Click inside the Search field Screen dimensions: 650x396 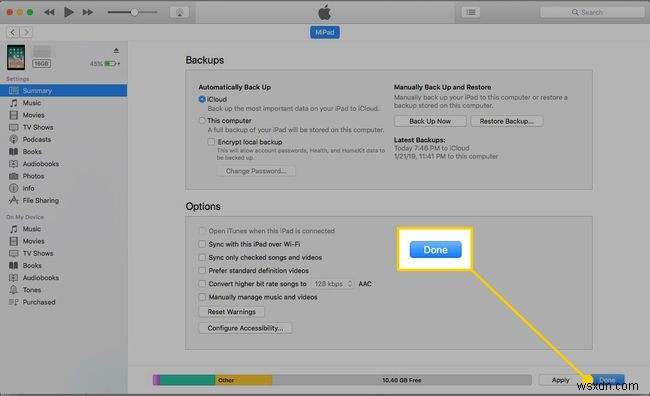click(x=592, y=12)
